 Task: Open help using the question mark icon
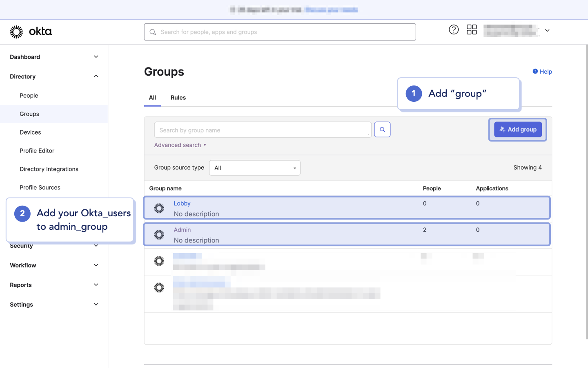tap(454, 29)
